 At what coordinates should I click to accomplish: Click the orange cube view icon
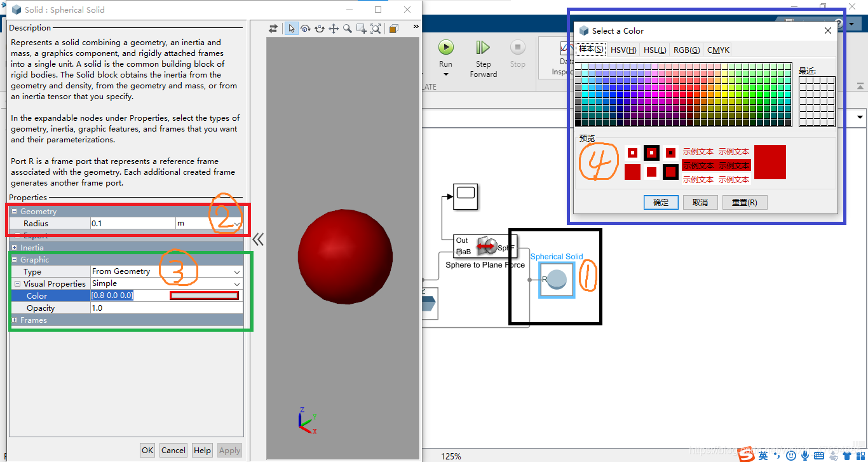click(393, 29)
